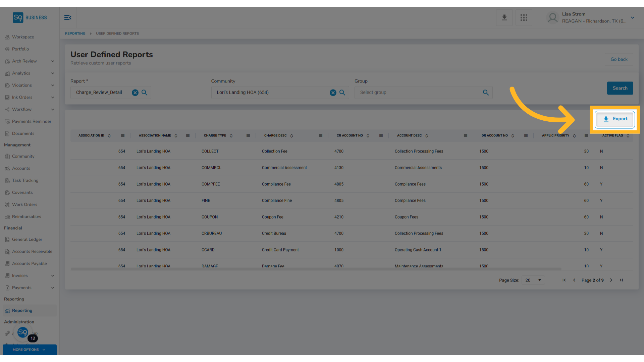Expand Analytics in sidebar

coord(53,73)
